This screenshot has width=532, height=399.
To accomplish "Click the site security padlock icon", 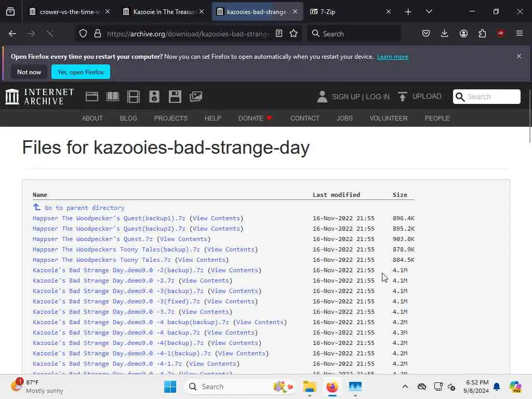I will click(98, 34).
